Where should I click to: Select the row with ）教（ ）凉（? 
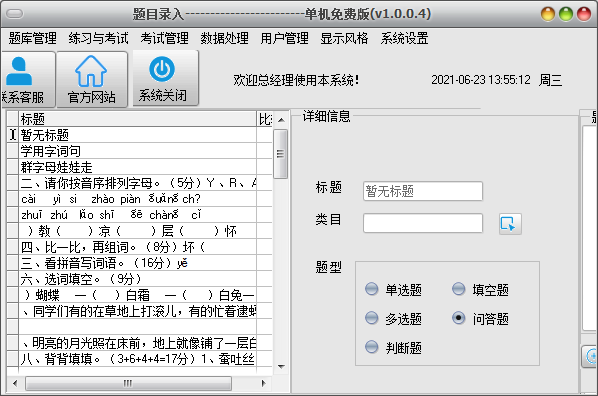click(x=137, y=231)
